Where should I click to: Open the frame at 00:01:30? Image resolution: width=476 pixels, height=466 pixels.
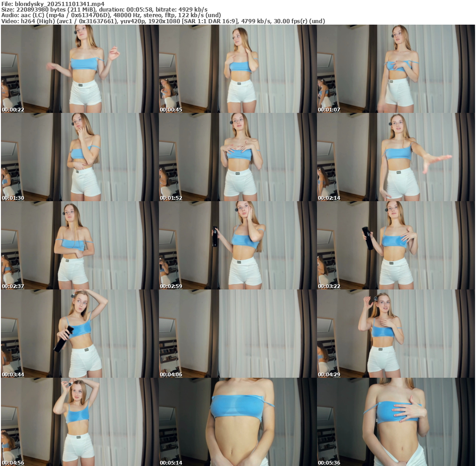pos(79,157)
